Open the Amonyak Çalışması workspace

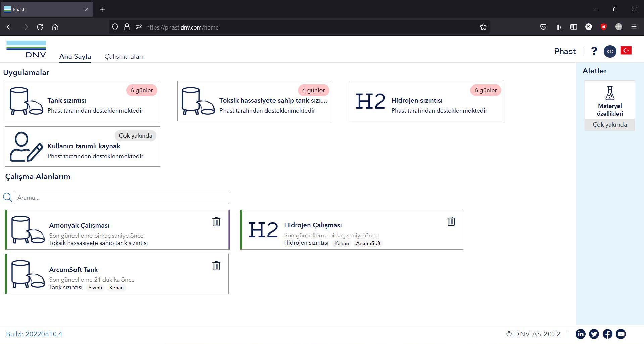click(117, 230)
